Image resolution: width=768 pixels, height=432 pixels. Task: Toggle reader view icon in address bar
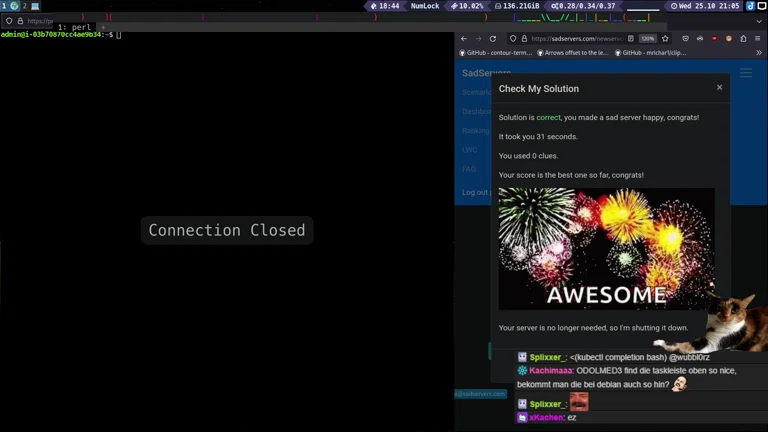coord(631,39)
